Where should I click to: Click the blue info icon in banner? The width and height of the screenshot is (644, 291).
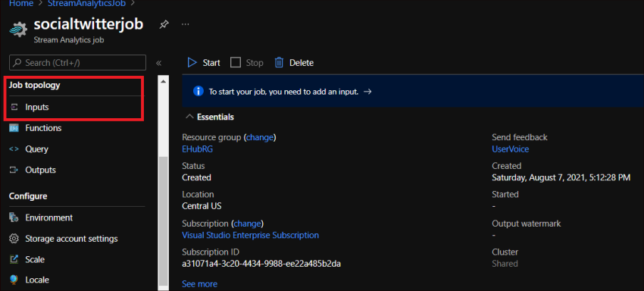click(x=199, y=92)
